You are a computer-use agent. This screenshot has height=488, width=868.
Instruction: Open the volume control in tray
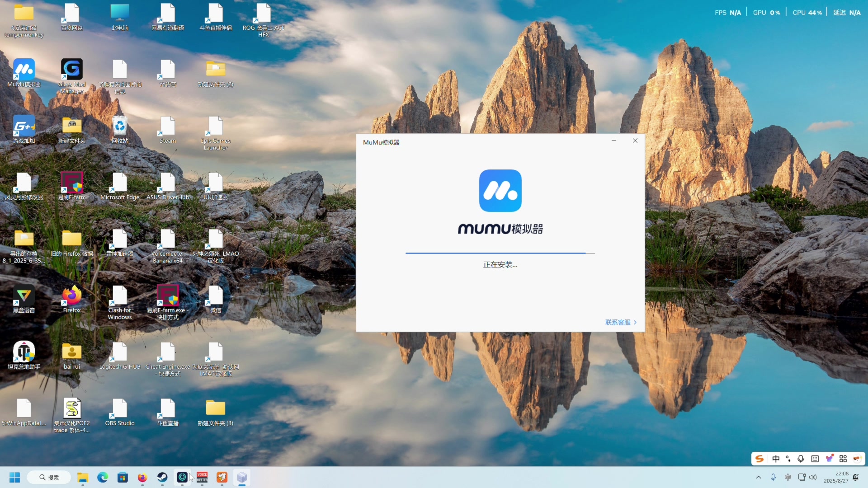pyautogui.click(x=813, y=477)
